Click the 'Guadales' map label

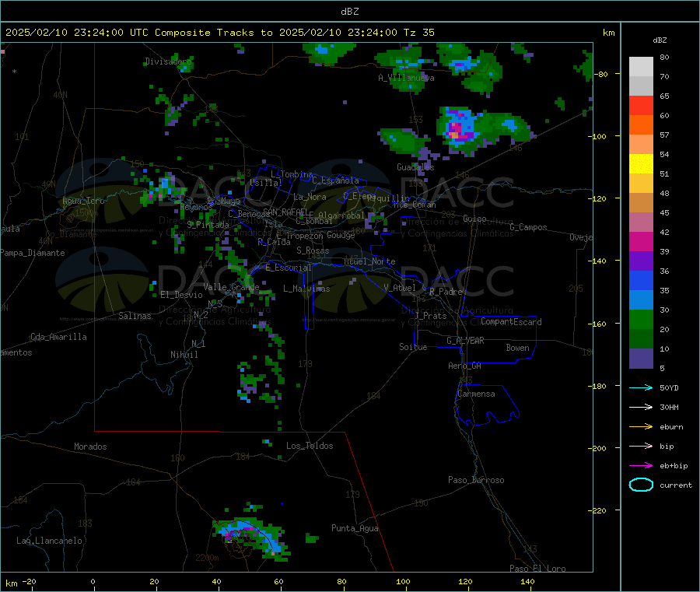pos(415,167)
